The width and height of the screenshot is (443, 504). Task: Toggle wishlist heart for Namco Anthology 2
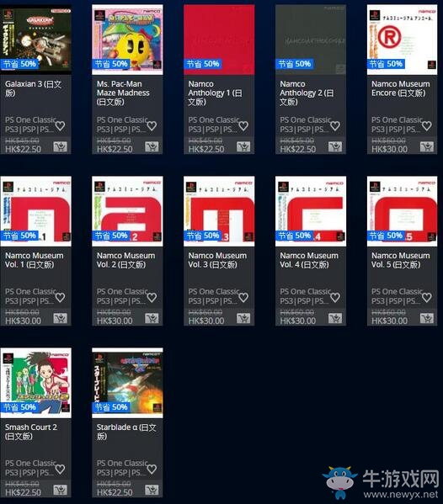(335, 125)
